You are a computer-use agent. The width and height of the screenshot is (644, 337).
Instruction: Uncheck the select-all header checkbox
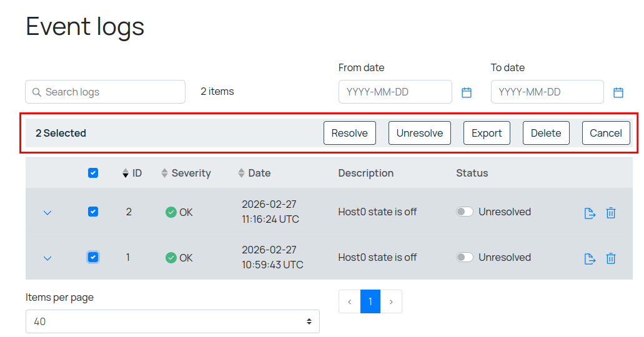[x=93, y=173]
